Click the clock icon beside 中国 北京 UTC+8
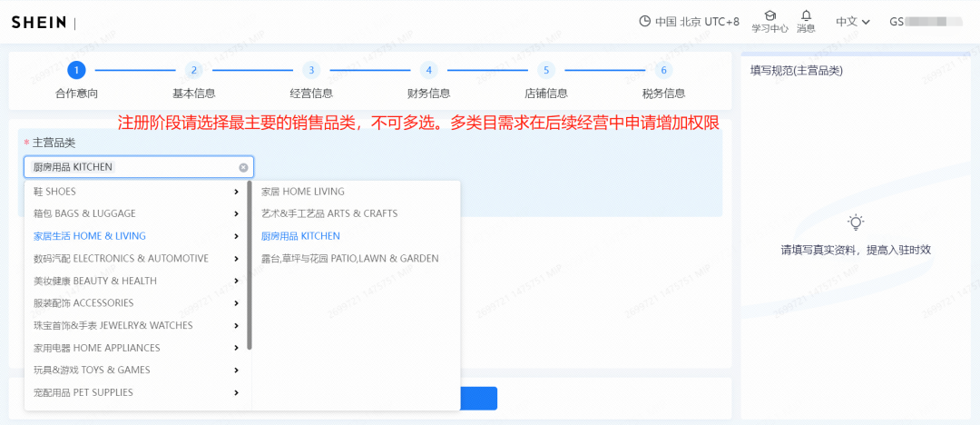Screen dimensions: 980x425 645,22
